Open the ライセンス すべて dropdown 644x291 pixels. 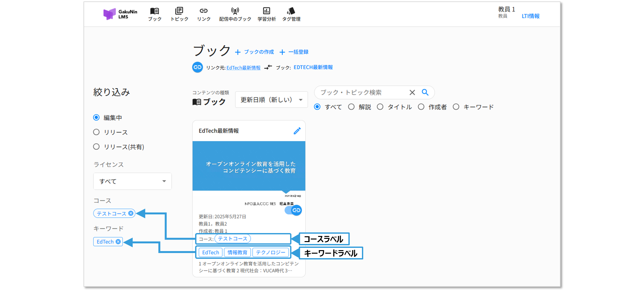tap(132, 181)
